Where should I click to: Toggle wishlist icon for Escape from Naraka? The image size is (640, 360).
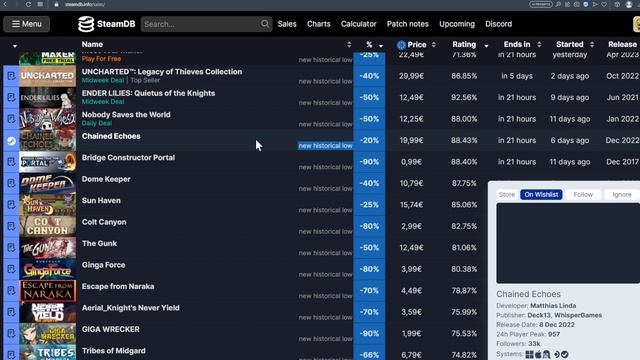click(x=11, y=291)
